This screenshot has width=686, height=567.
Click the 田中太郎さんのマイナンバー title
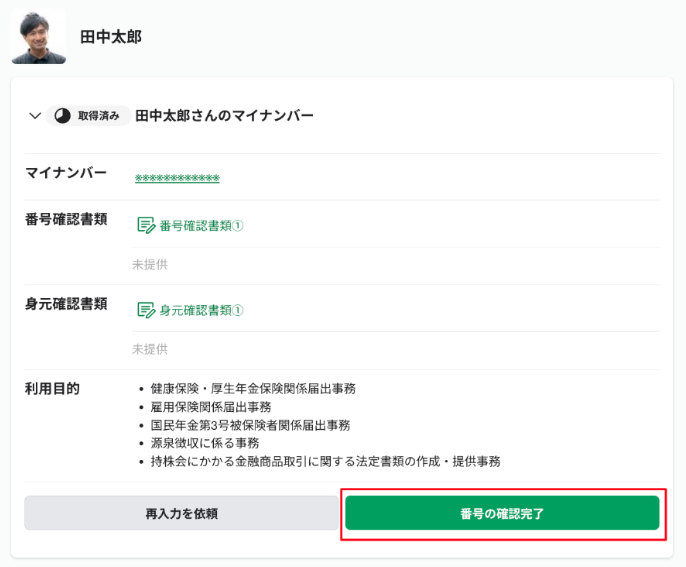coord(224,116)
